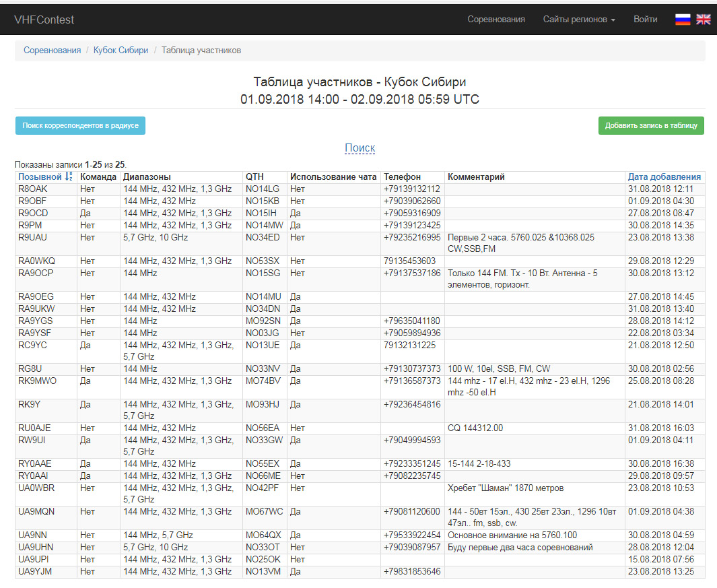Click the UA9YJM callsign in last row

(34, 572)
